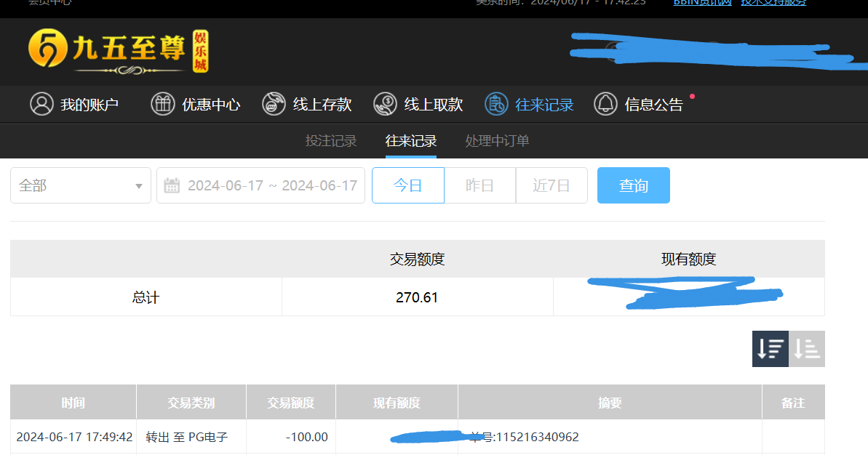Open 信息公告 bell notification icon
Image resolution: width=868 pixels, height=455 pixels.
(x=605, y=104)
